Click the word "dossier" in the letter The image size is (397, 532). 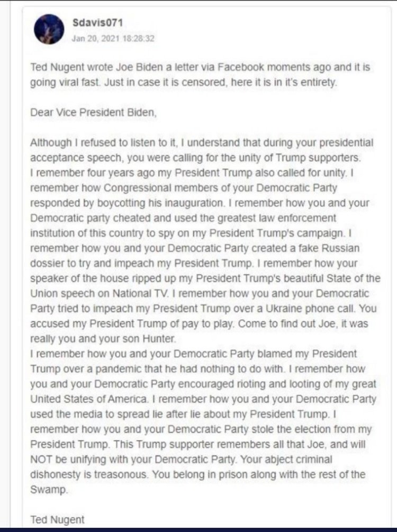47,263
